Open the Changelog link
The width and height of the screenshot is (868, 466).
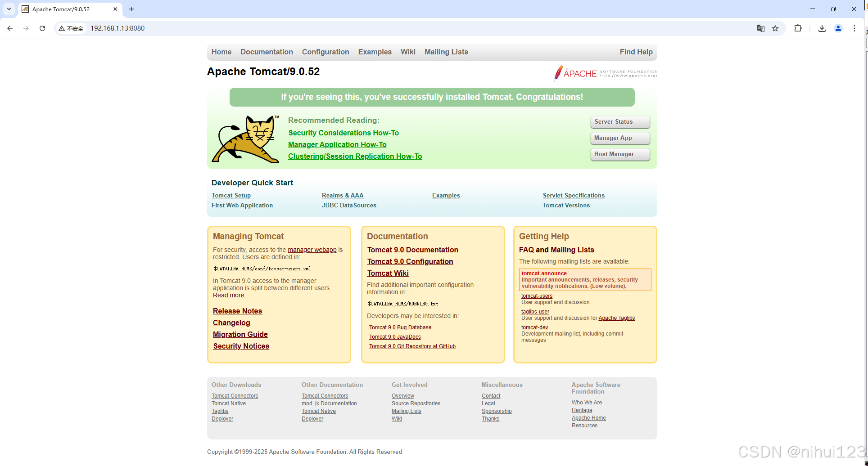tap(231, 323)
